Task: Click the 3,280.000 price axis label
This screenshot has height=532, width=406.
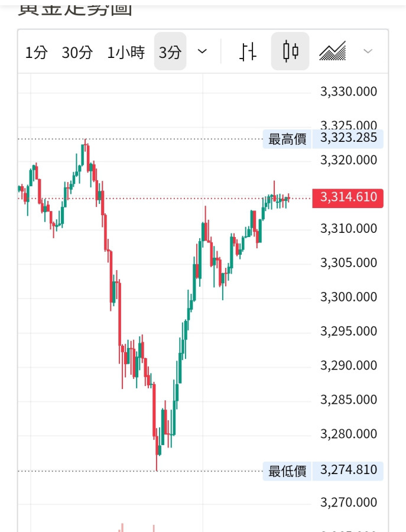Action: [x=349, y=434]
